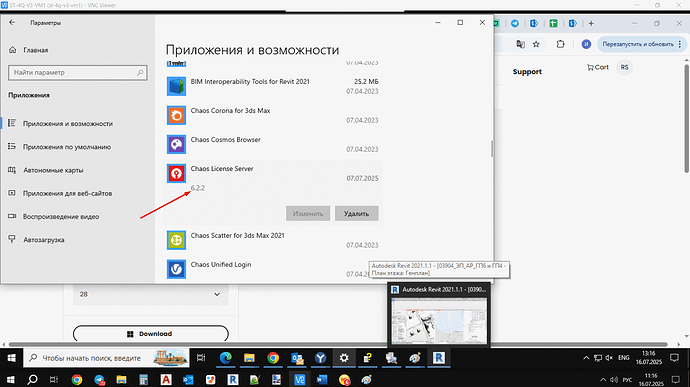Click the Chaos License Server app icon
The width and height of the screenshot is (690, 387).
176,173
